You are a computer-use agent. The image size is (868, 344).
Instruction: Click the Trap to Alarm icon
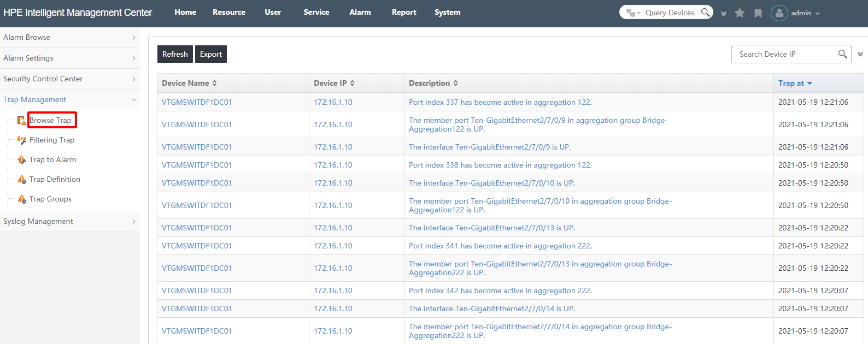[21, 160]
